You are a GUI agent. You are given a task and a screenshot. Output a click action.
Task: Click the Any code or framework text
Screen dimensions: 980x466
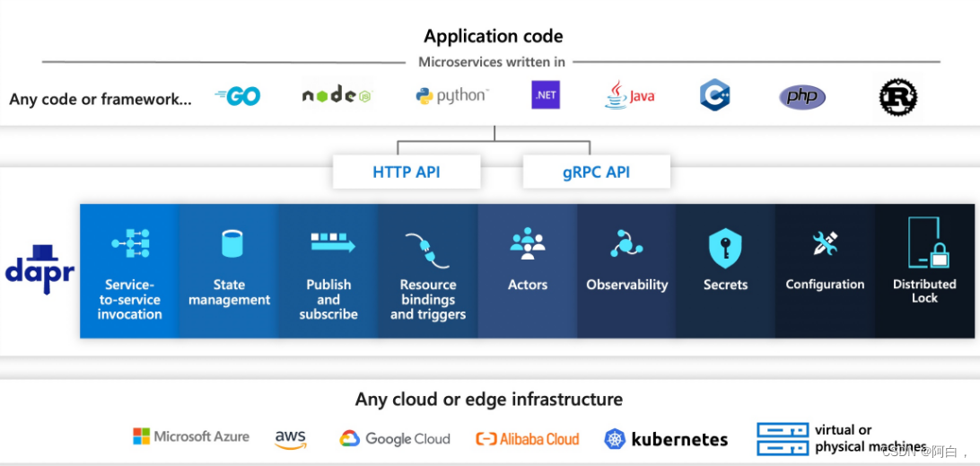click(x=100, y=99)
